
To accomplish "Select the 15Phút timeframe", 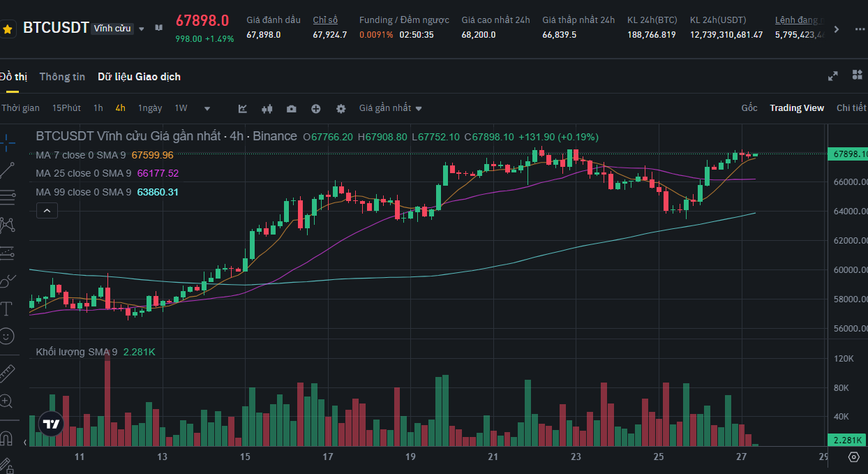I will (66, 108).
